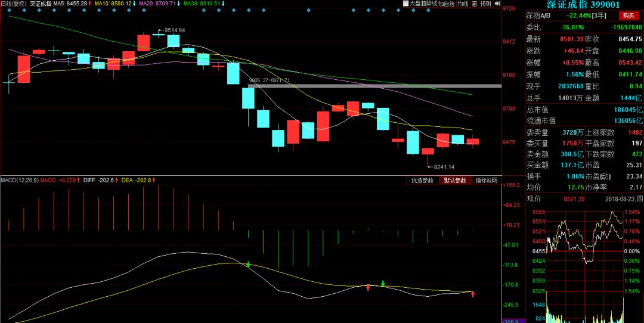Click the collapse-panel arrow icon at top
Screen dimensions: 644x323
click(x=497, y=4)
